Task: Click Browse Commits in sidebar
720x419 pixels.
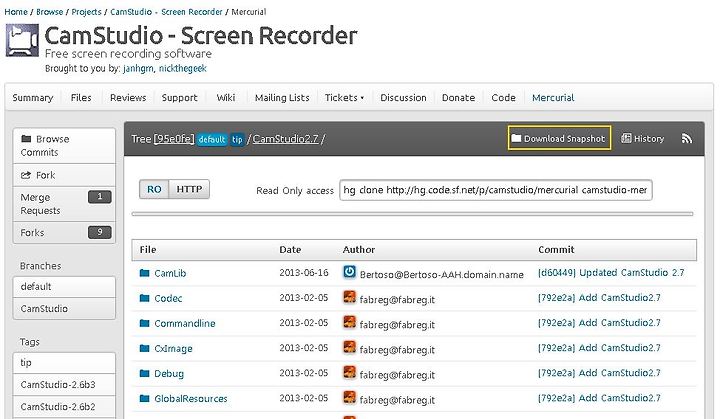Action: coord(64,146)
